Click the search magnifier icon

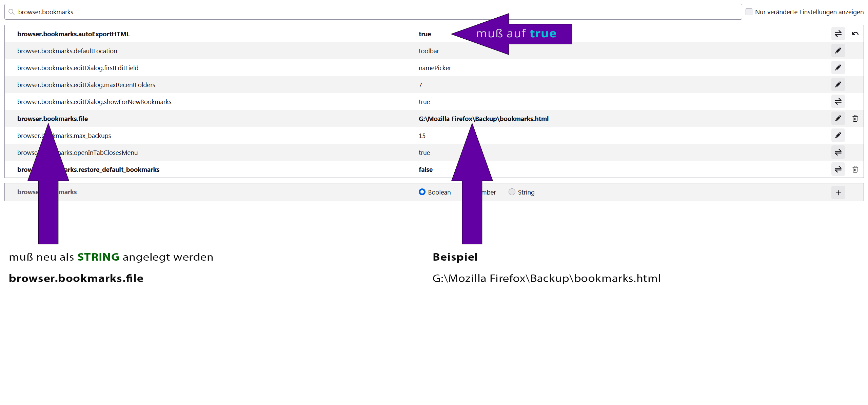(x=12, y=12)
